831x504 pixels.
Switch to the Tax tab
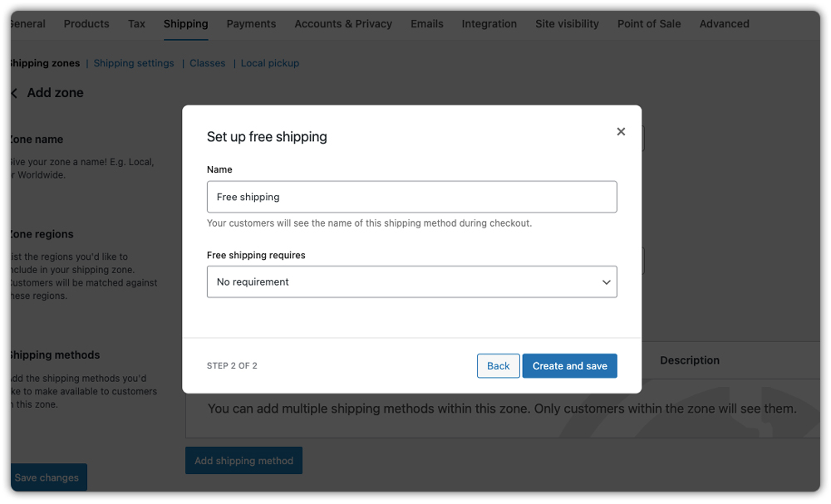tap(136, 24)
